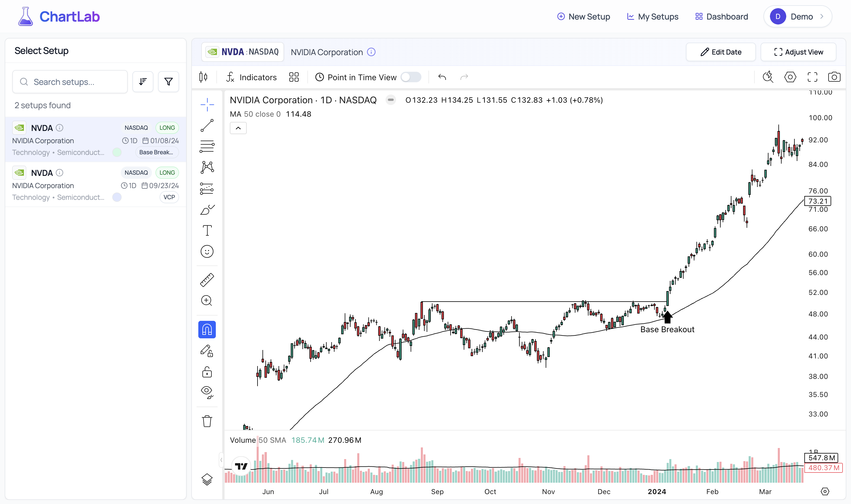
Task: Click the 2024 time axis label
Action: coord(657,491)
